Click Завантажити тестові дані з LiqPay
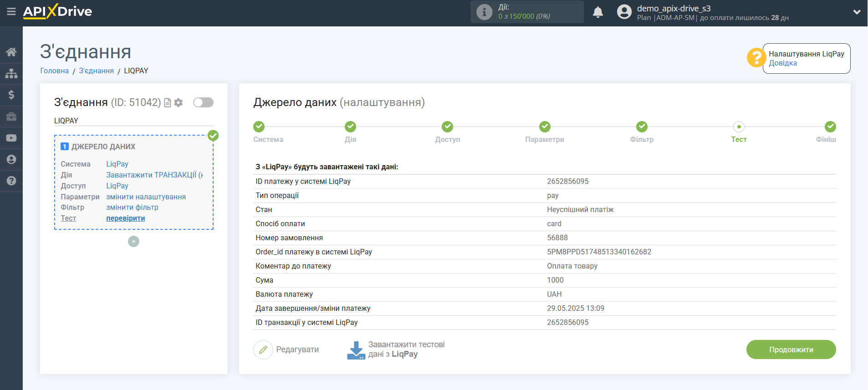The image size is (868, 390). [x=406, y=349]
